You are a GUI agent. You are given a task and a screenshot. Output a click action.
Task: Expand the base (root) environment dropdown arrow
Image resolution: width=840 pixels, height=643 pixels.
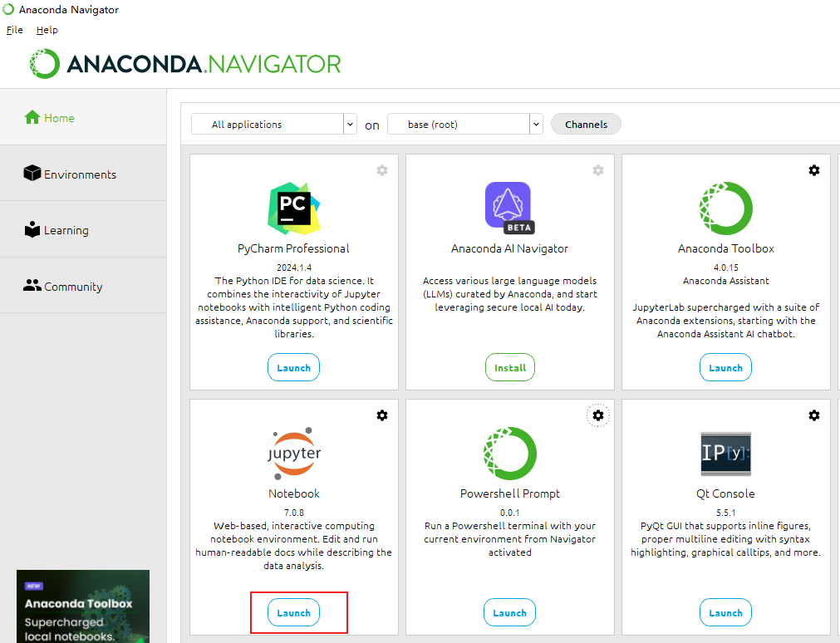pyautogui.click(x=536, y=125)
